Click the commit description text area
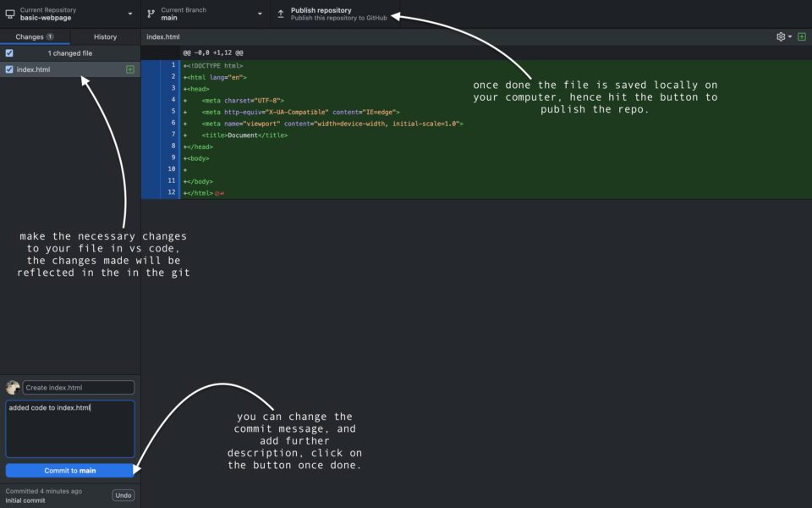The image size is (812, 508). click(70, 428)
